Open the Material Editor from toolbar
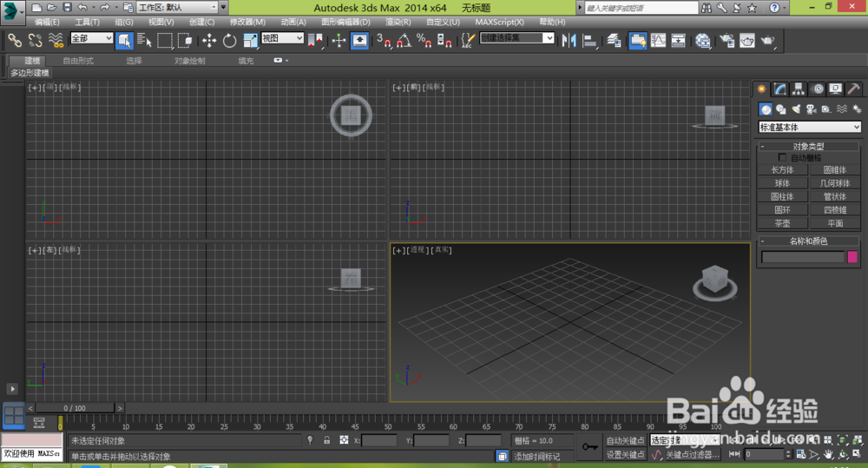Viewport: 868px width, 468px height. point(703,40)
